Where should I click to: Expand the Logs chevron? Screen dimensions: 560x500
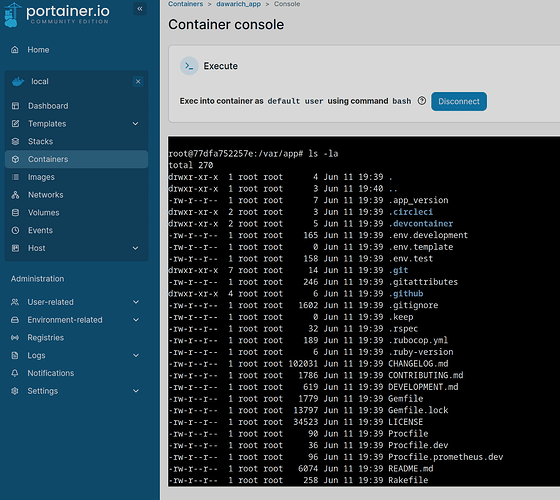click(x=136, y=355)
